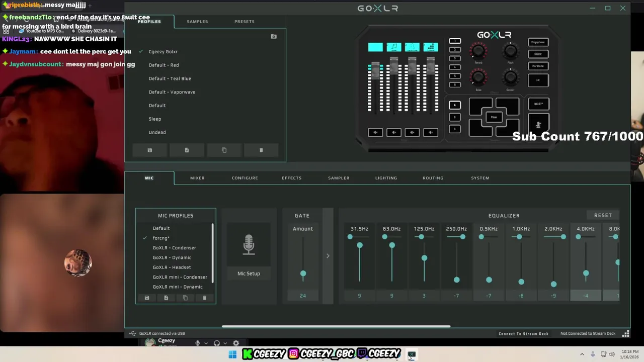Select the GoXLR - Headset mic profile
This screenshot has height=362, width=644.
pos(172,267)
